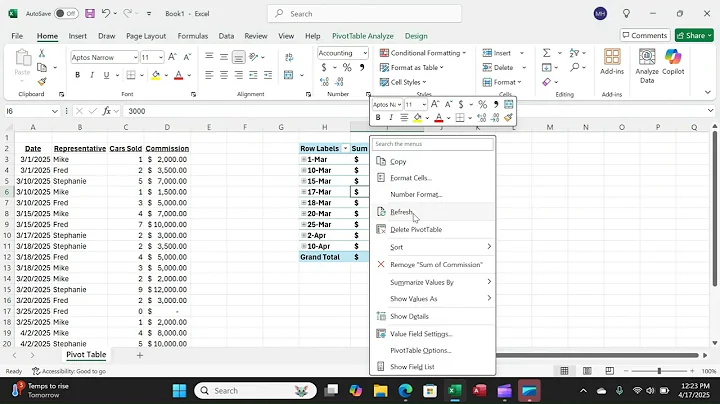Open the Number Format Accounting dropdown
The width and height of the screenshot is (720, 404).
(x=365, y=53)
